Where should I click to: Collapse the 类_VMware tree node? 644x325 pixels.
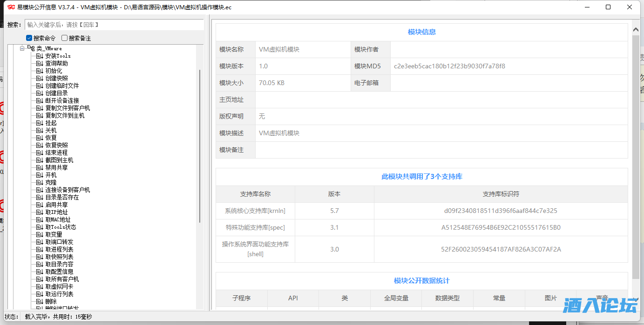pyautogui.click(x=22, y=47)
